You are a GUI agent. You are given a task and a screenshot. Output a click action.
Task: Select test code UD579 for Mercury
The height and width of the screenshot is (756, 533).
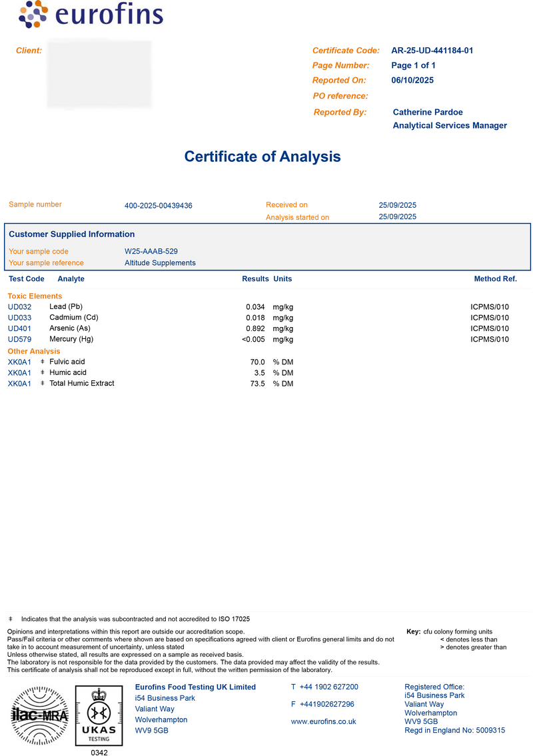(19, 340)
